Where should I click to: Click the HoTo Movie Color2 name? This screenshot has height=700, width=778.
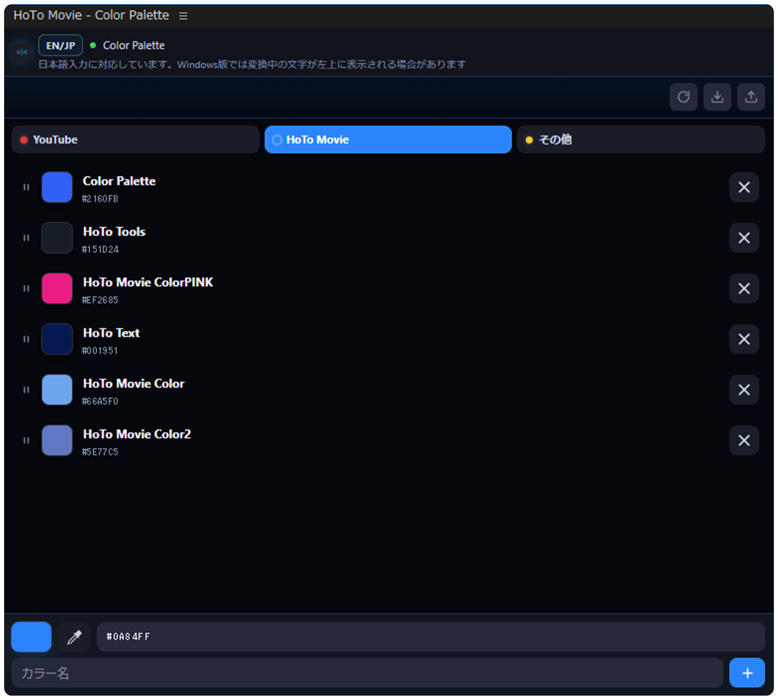coord(137,434)
